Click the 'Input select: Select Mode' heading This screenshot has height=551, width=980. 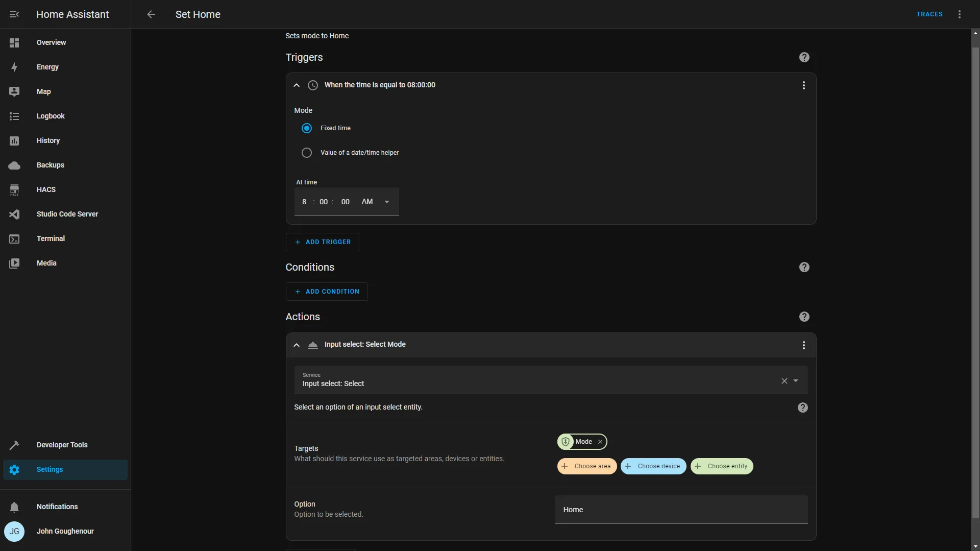tap(365, 345)
